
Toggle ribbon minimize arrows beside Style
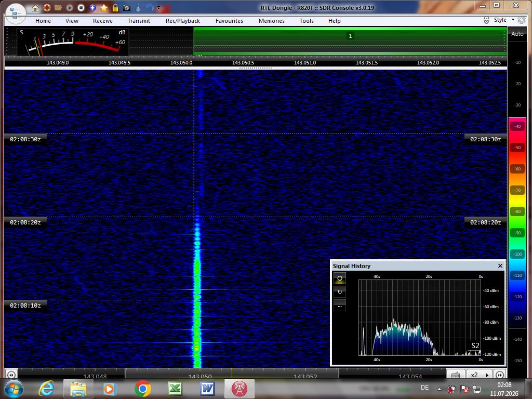click(486, 20)
